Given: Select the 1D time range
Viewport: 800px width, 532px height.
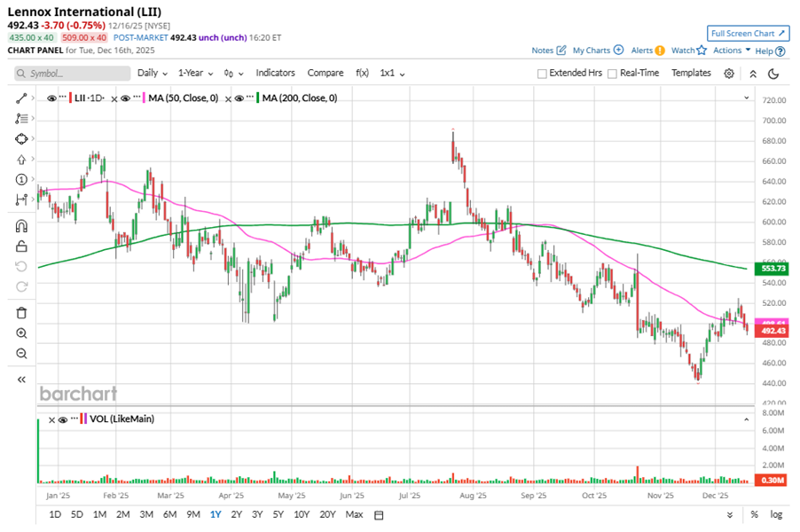Looking at the screenshot, I should (55, 514).
